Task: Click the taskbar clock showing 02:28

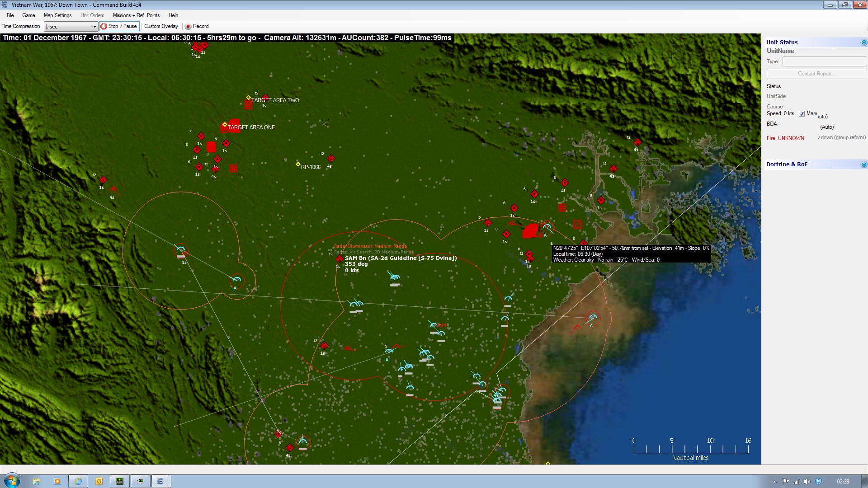Action: point(843,482)
